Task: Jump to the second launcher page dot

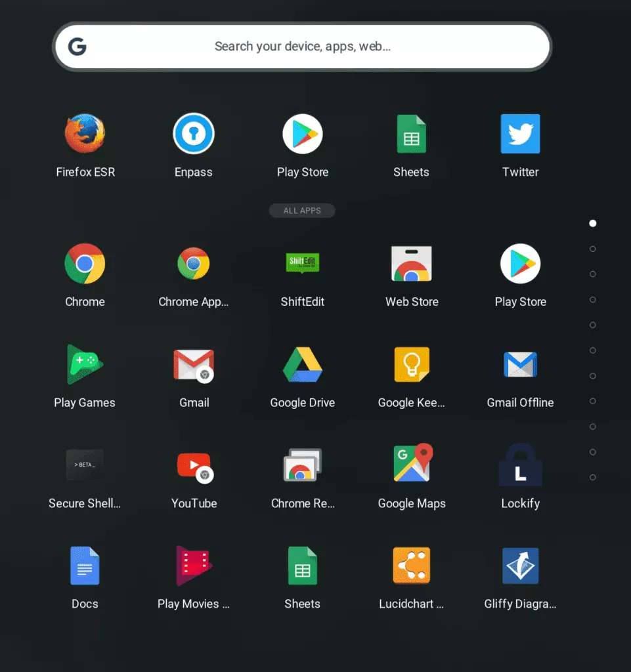Action: [x=593, y=249]
